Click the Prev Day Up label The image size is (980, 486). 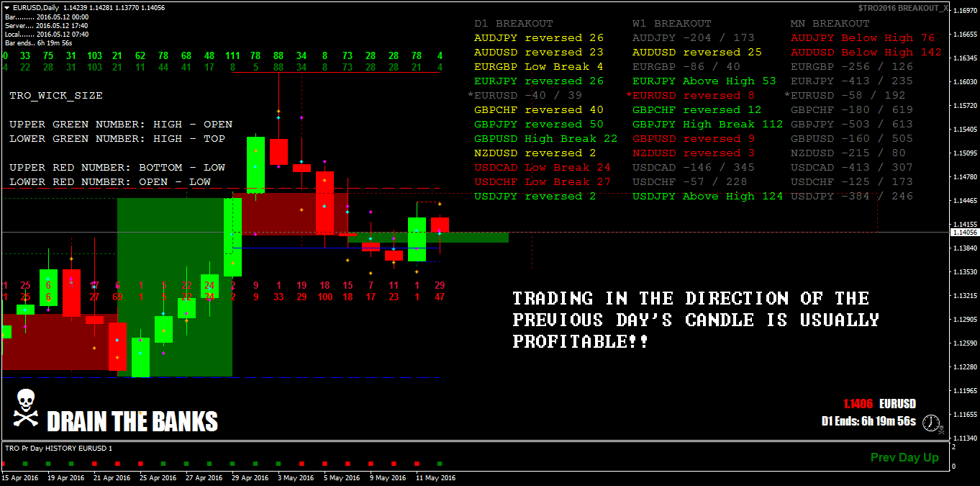(x=904, y=457)
